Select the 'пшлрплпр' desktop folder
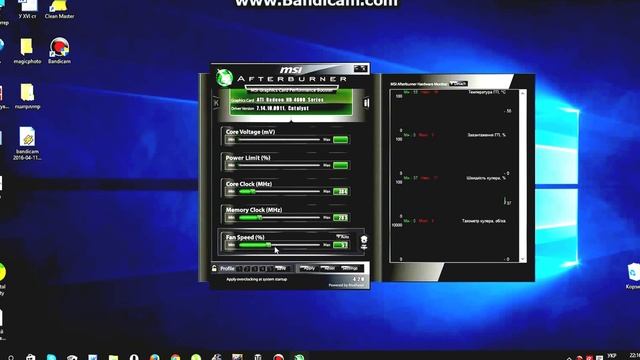This screenshot has width=640, height=360. [27, 96]
